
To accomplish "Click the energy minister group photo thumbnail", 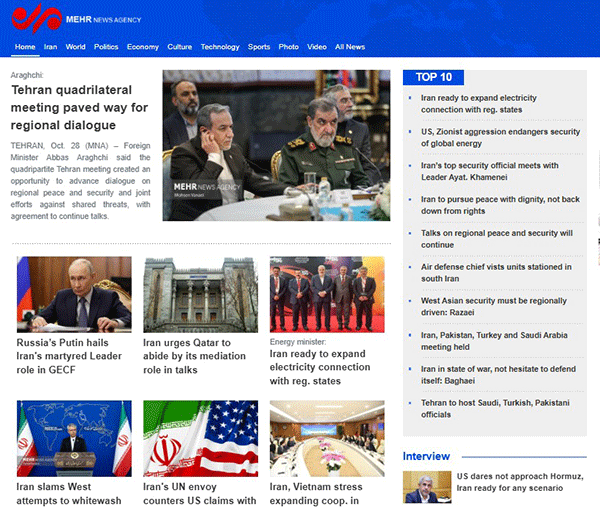I will [327, 294].
